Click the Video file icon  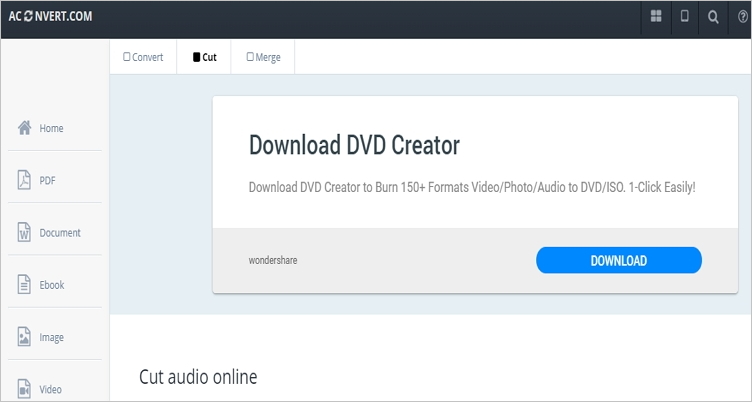[x=24, y=389]
